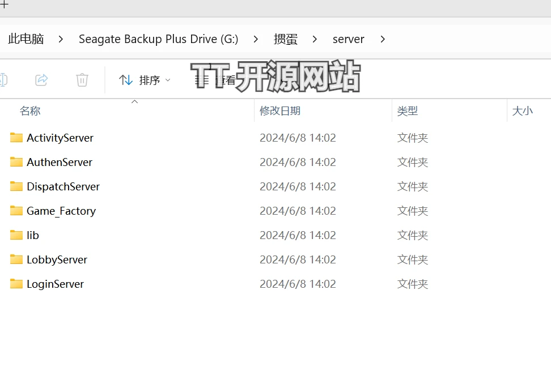The width and height of the screenshot is (551, 392).
Task: Click the modified date of AuthenServer
Action: pos(298,162)
